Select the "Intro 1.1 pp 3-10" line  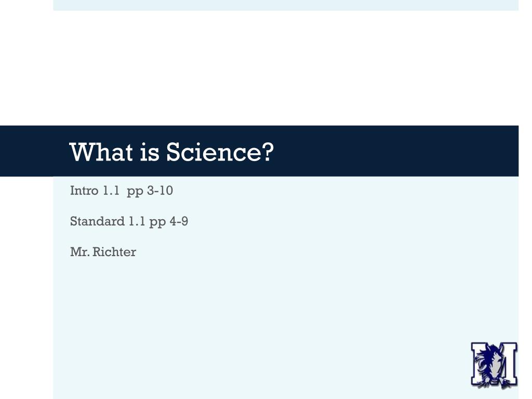pyautogui.click(x=122, y=191)
